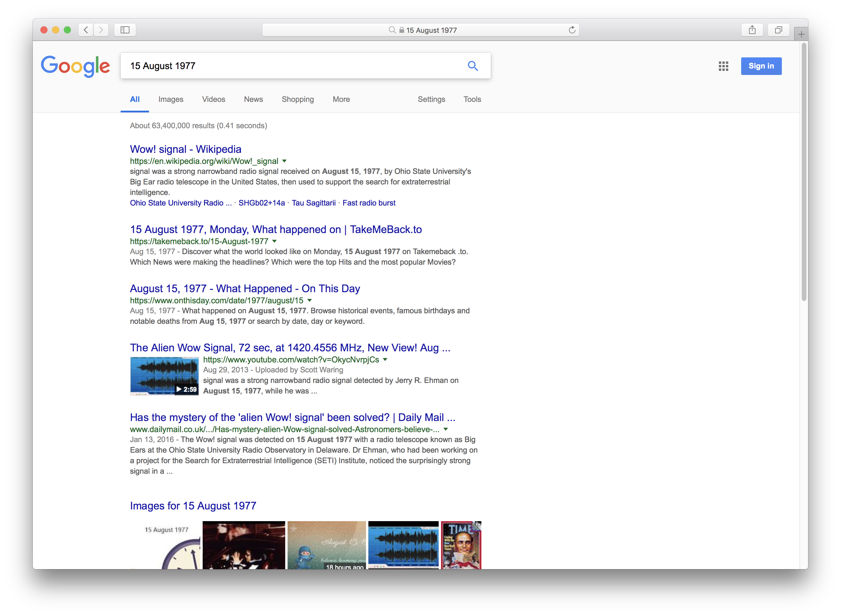Click the page vertical scrollbar
Screen dimensions: 841x616
click(804, 172)
